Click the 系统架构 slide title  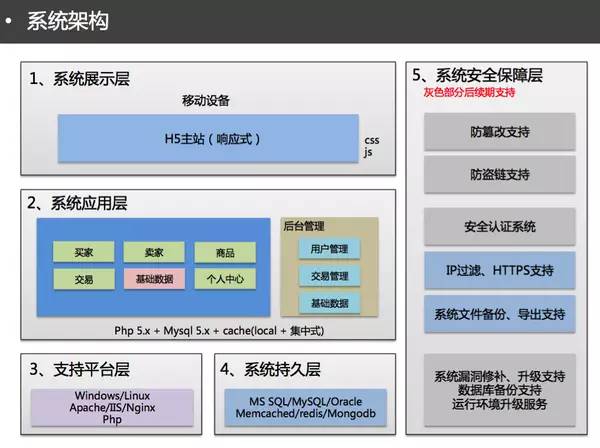(68, 21)
